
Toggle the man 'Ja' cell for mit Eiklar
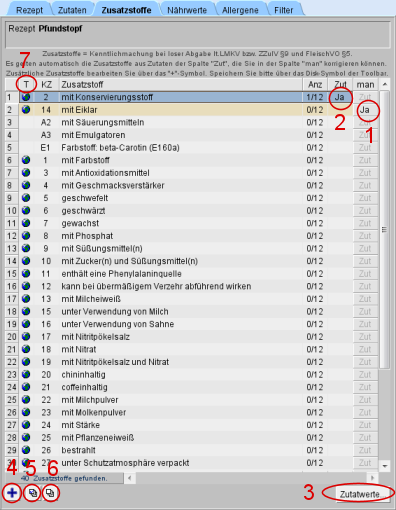pyautogui.click(x=365, y=110)
